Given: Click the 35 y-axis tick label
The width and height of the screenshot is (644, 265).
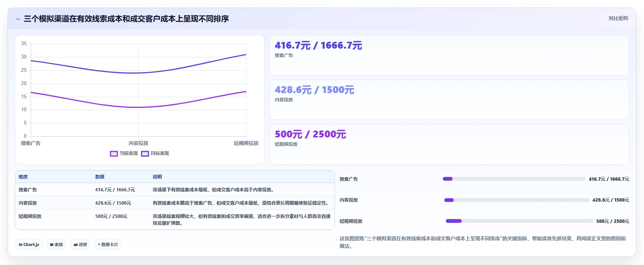Looking at the screenshot, I should pyautogui.click(x=24, y=44).
